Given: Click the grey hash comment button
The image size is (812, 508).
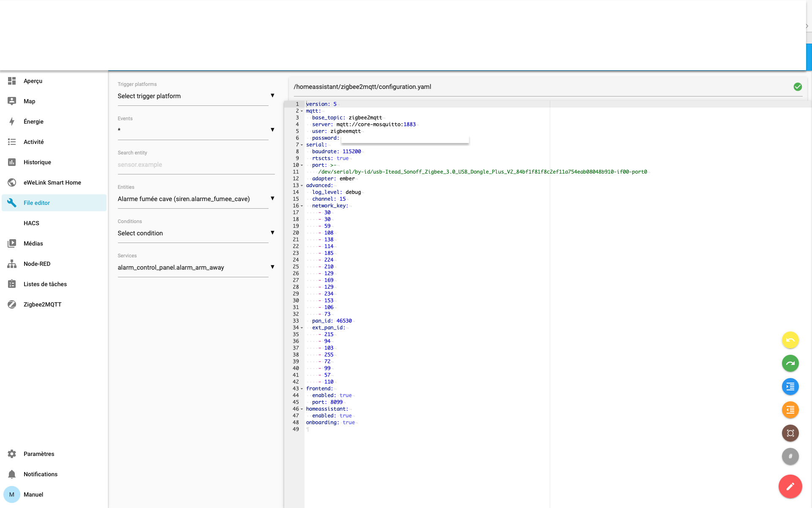Looking at the screenshot, I should coord(790,456).
